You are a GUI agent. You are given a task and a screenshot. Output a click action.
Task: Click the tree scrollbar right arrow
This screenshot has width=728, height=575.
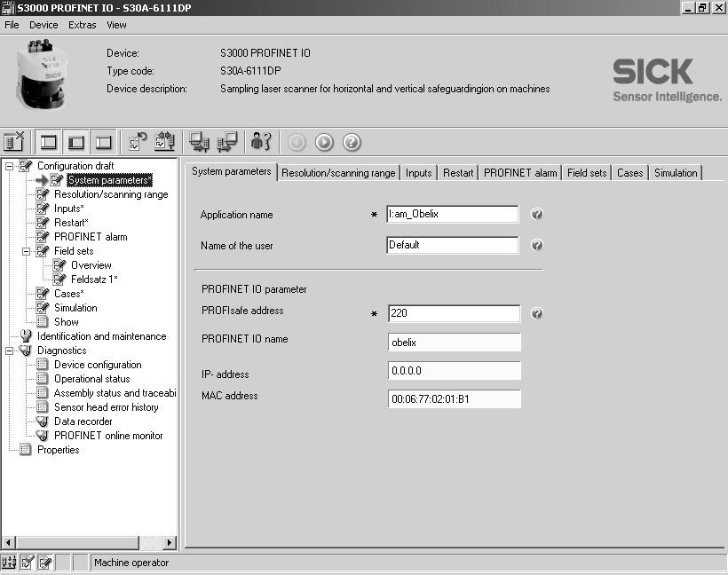170,542
